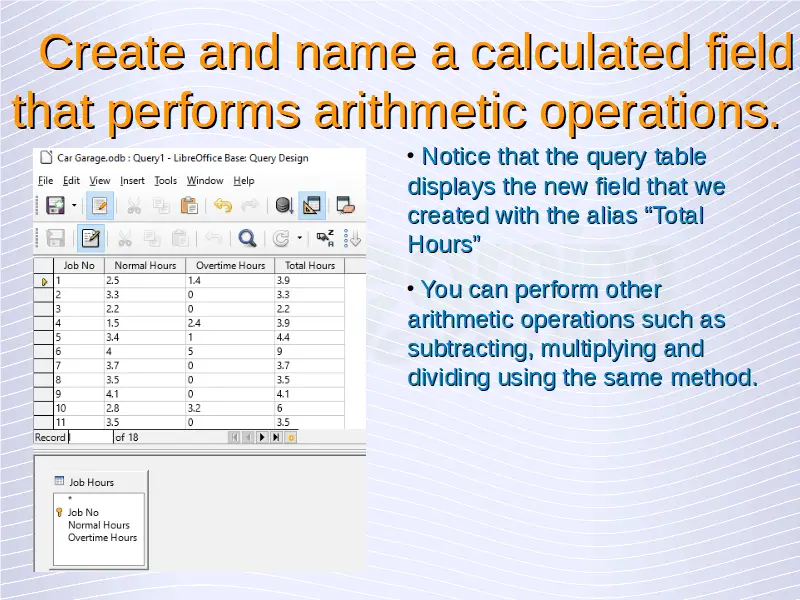Jump to the last record
This screenshot has height=600, width=800.
pyautogui.click(x=276, y=437)
